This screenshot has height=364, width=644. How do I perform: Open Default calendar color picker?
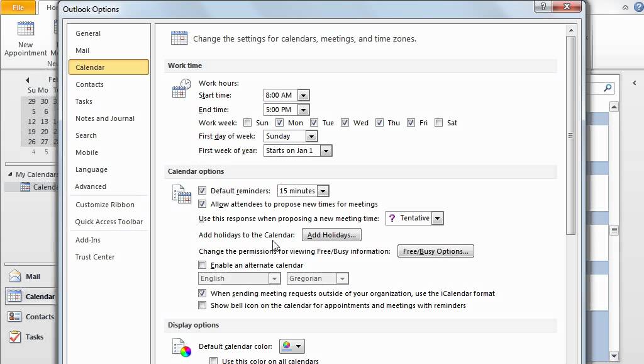point(292,346)
